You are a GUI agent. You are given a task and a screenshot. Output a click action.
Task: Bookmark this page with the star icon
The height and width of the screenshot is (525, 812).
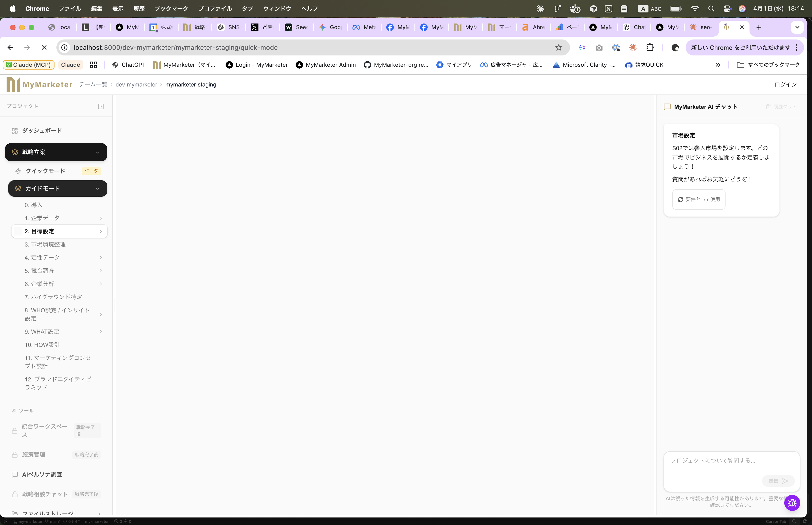(x=558, y=47)
